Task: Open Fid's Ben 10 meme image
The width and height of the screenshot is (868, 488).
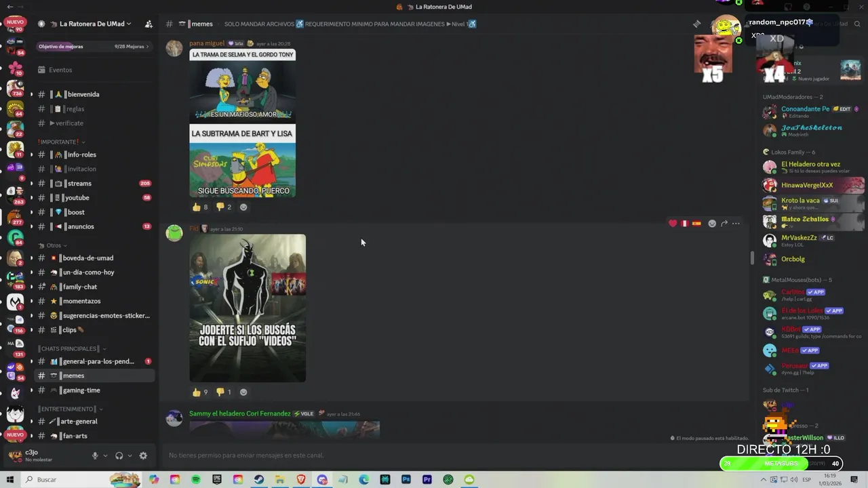Action: (x=248, y=308)
